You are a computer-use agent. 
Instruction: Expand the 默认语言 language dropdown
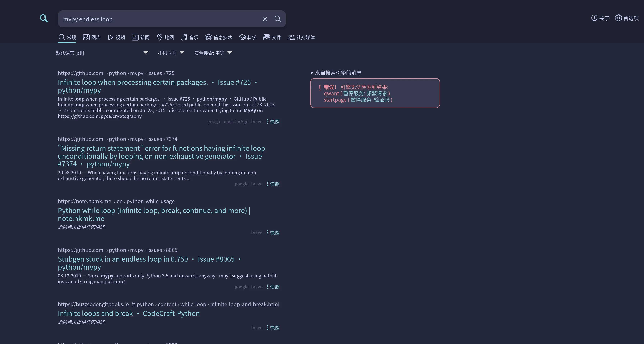click(x=102, y=53)
